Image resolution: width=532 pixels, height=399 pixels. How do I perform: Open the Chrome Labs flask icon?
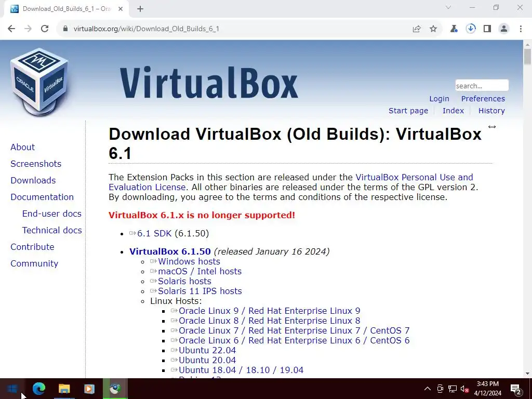tap(454, 29)
